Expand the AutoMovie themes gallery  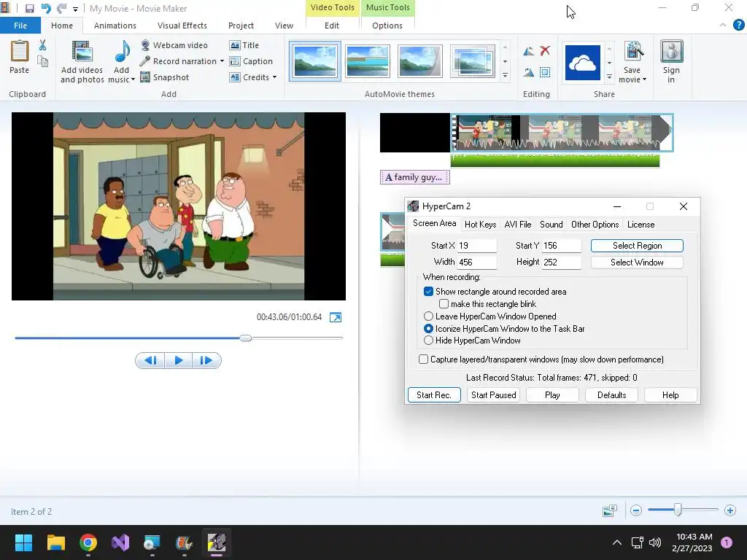(505, 76)
